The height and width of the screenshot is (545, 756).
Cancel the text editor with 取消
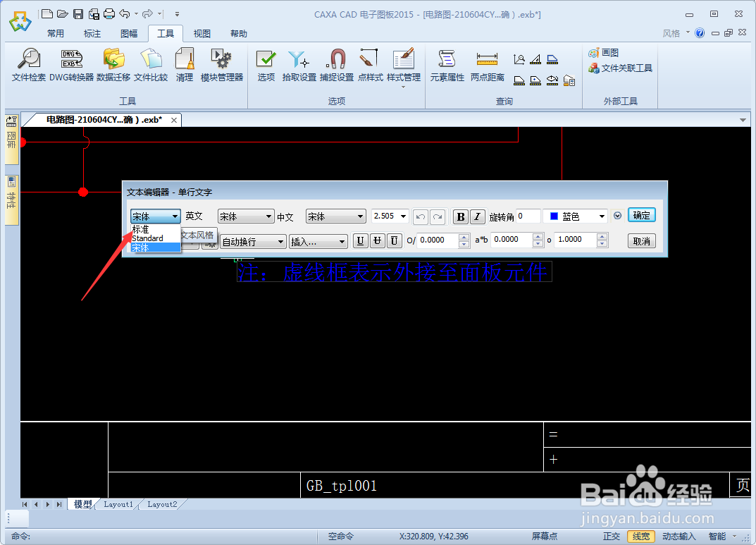point(641,241)
